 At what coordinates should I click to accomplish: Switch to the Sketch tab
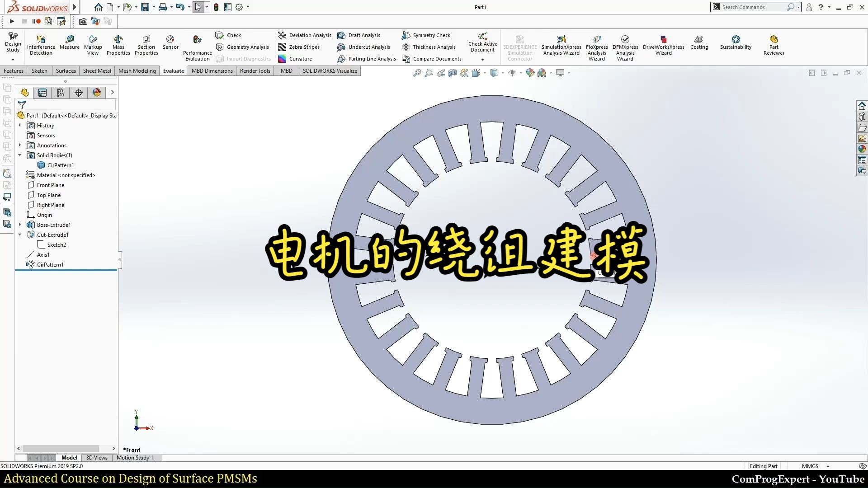39,70
